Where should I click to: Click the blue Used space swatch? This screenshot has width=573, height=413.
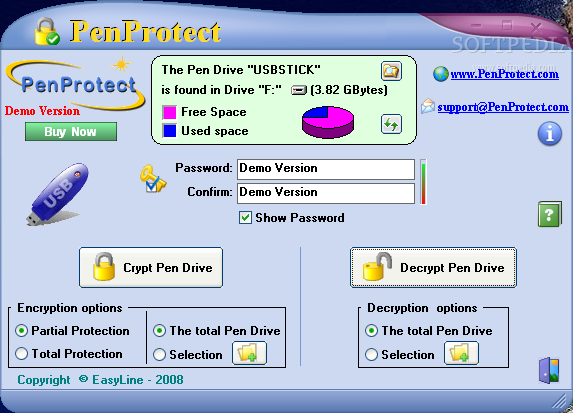tap(170, 130)
